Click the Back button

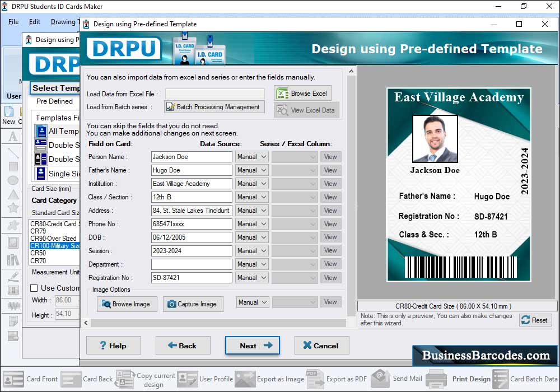click(x=183, y=346)
